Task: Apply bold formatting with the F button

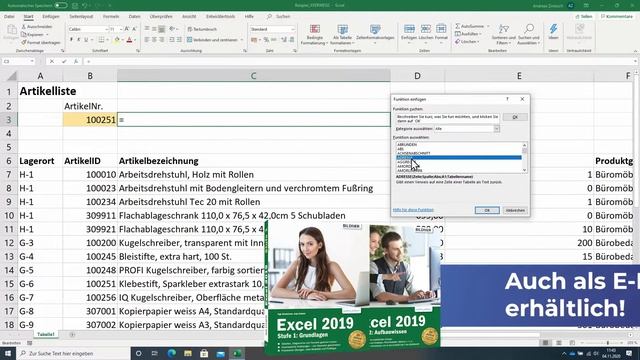Action: point(71,40)
